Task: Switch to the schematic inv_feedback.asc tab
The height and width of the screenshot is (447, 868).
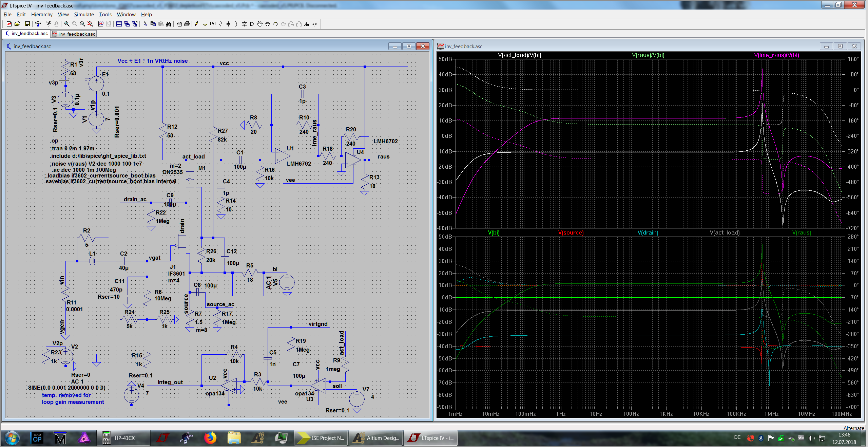Action: tap(26, 34)
